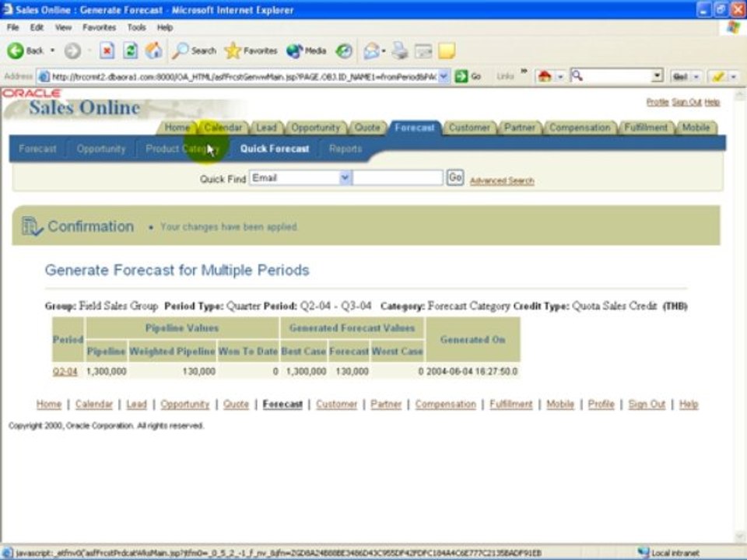Open the Media globe toolbar button

307,51
